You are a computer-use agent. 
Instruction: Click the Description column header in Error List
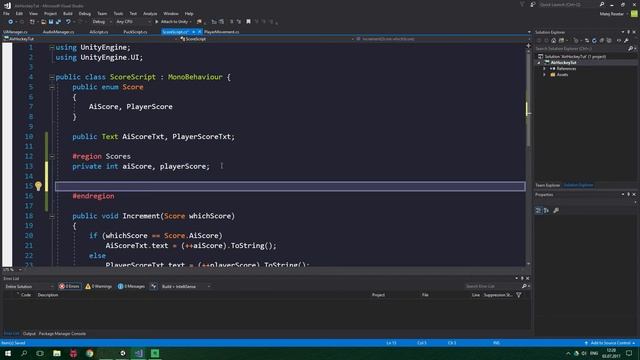click(48, 295)
